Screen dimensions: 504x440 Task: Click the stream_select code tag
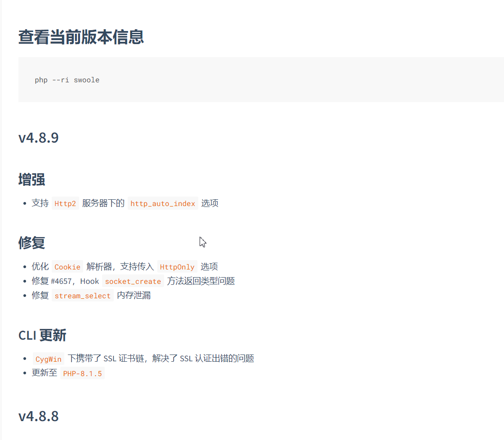pos(83,296)
